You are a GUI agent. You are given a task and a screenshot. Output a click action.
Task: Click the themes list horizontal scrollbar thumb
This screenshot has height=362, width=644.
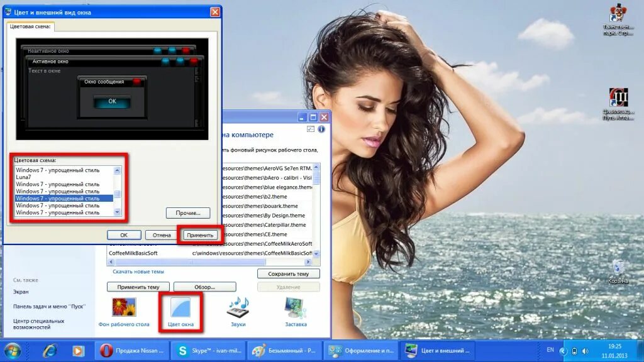[191, 261]
